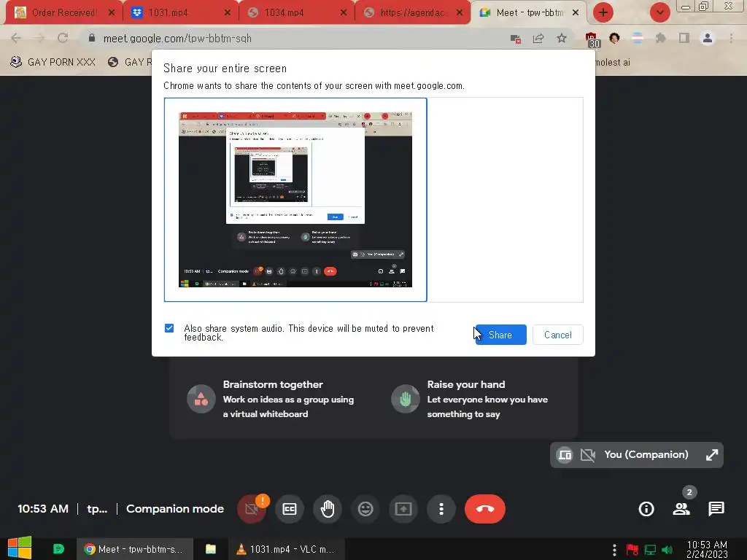747x560 pixels.
Task: Show the participants people panel
Action: point(681,509)
